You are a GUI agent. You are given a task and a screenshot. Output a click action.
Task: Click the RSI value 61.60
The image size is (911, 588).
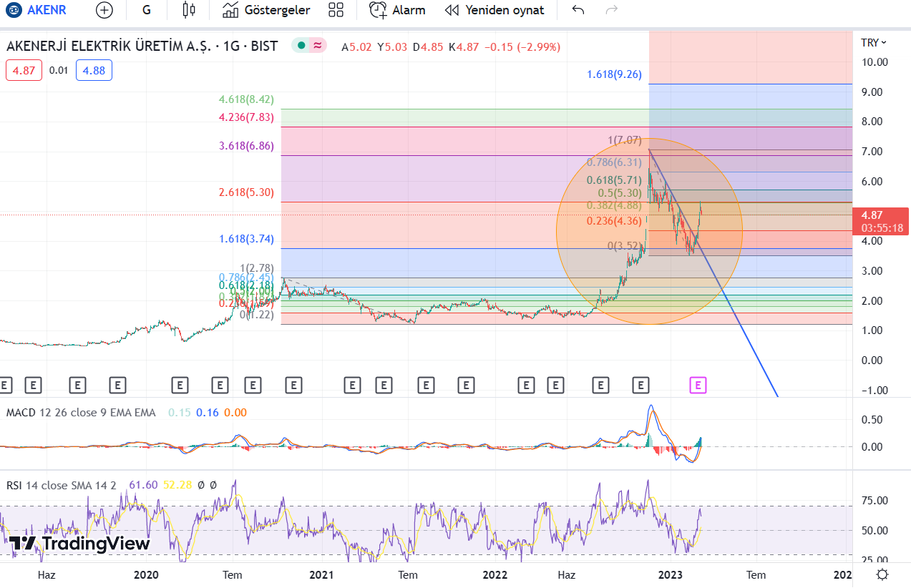[x=143, y=485]
